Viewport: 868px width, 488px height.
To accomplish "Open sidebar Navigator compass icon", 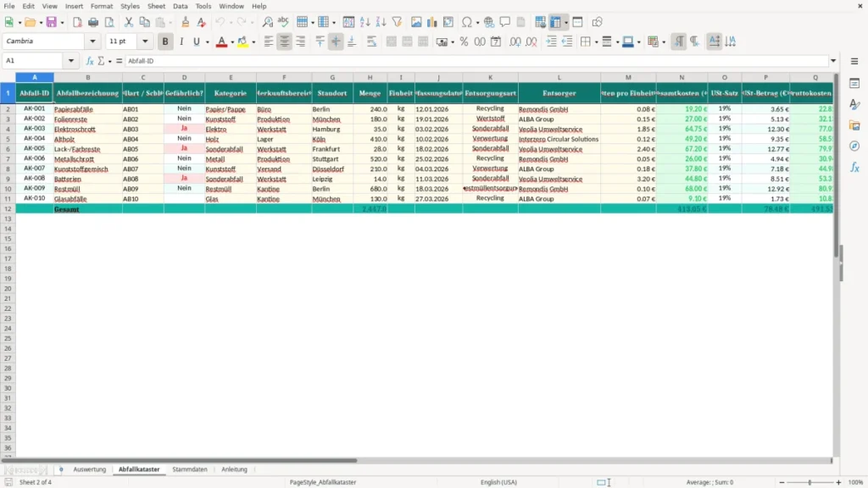I will [854, 146].
